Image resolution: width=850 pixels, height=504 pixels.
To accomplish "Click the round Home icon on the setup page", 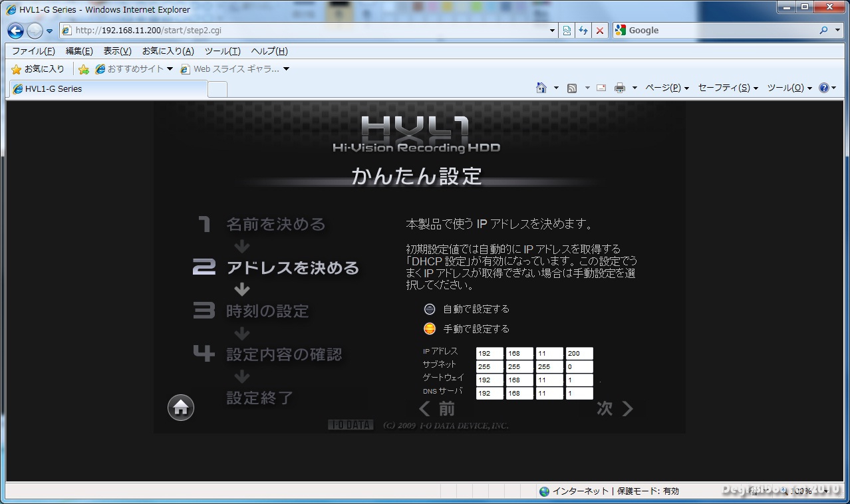I will pos(181,408).
